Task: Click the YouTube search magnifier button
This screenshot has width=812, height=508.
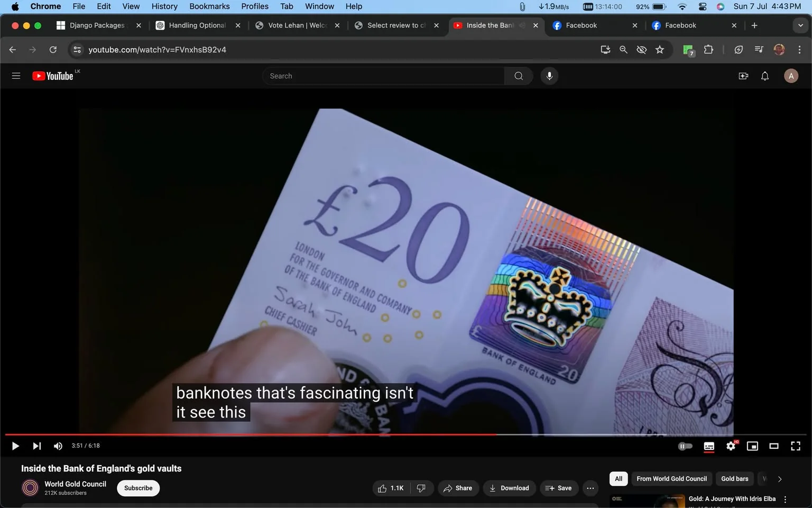Action: click(519, 76)
